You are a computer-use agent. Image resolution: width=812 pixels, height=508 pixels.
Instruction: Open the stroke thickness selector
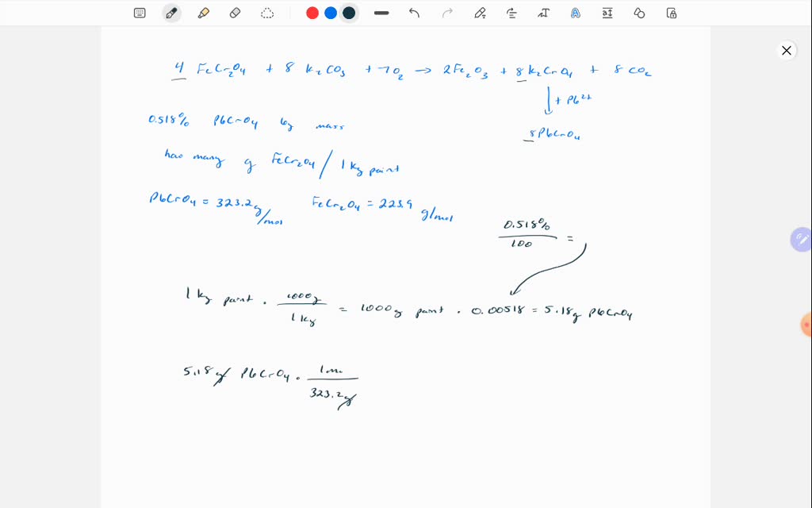click(381, 13)
